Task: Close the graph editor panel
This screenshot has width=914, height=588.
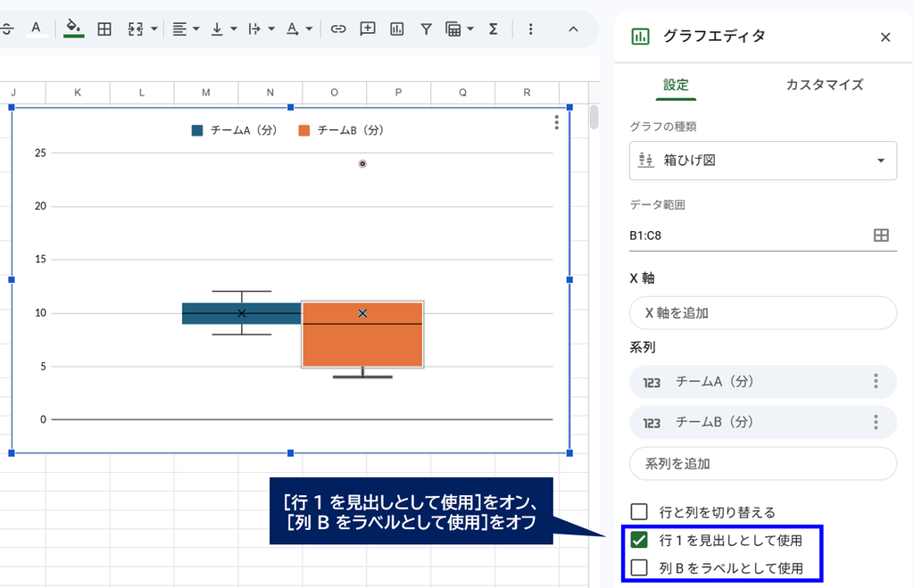Action: (x=885, y=37)
